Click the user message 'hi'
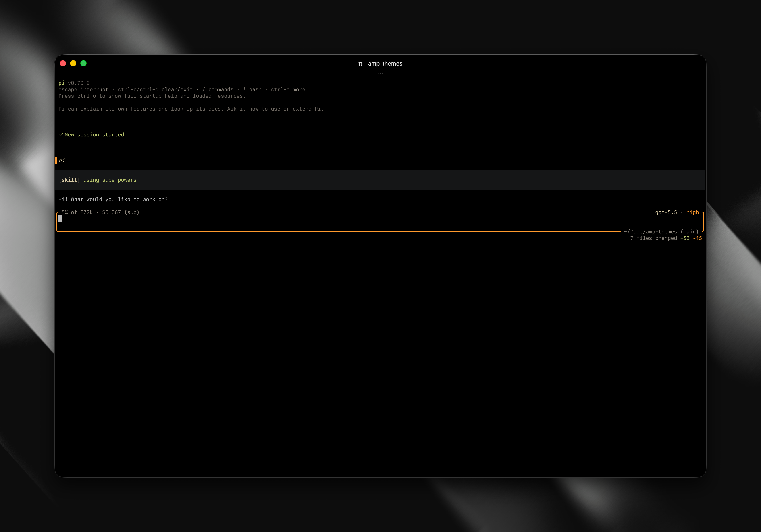Image resolution: width=761 pixels, height=532 pixels. point(62,161)
